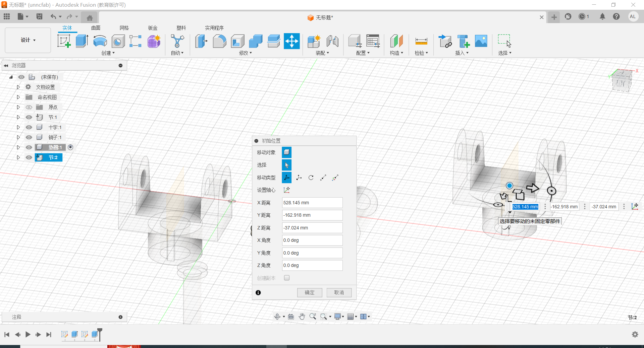Enable the 创建副本 checkbox

[x=287, y=278]
